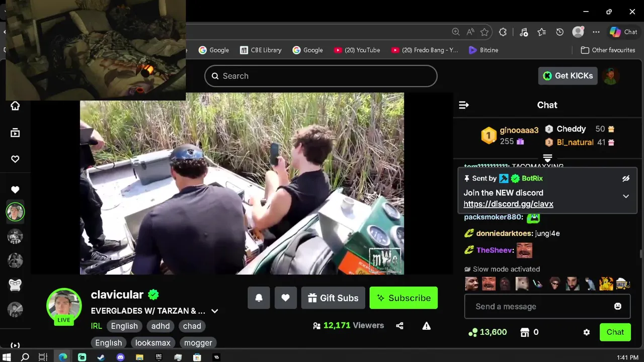Open the Other favourites folder

608,50
